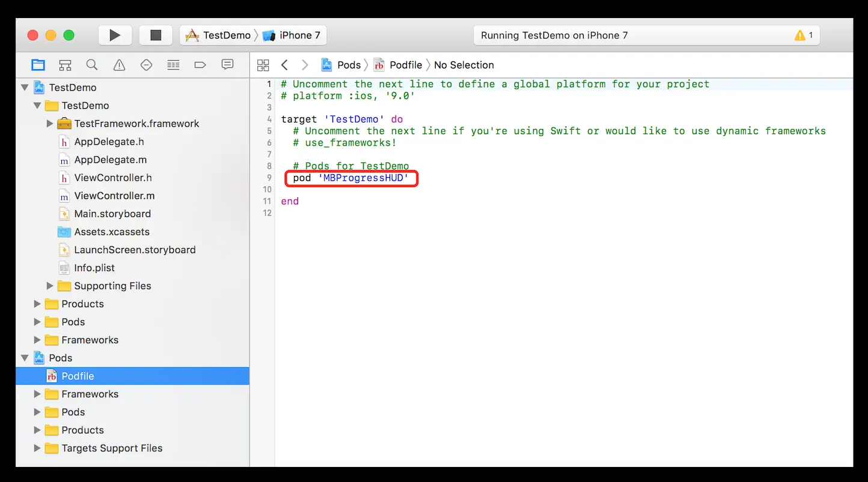Click the use_frameworks! comment line

(344, 142)
